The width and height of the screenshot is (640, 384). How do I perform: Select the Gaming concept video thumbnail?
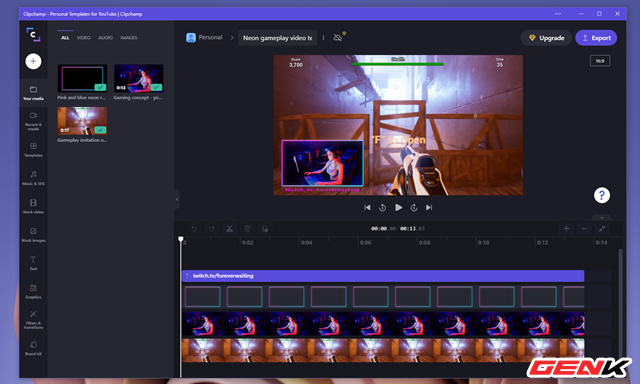[138, 78]
